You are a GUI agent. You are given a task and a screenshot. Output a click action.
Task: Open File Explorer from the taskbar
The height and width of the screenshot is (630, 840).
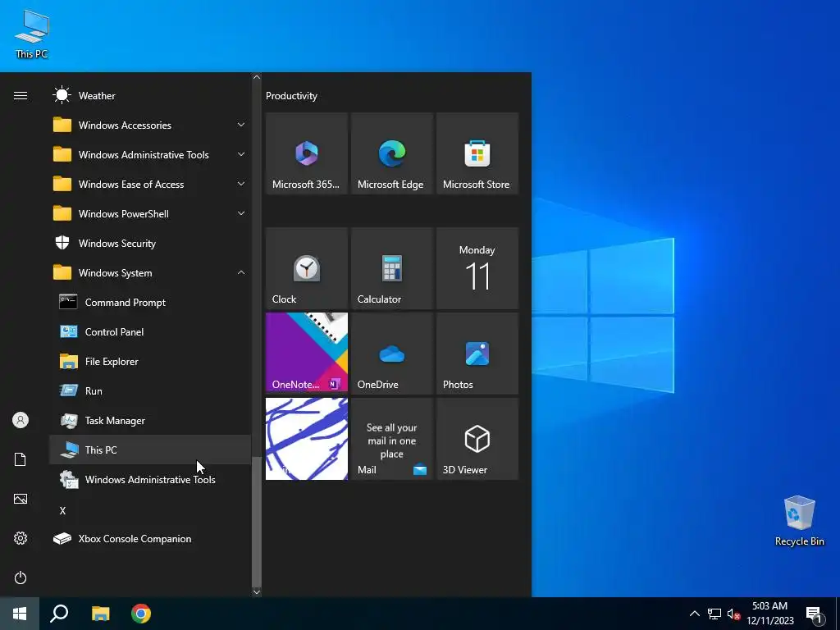coord(100,614)
